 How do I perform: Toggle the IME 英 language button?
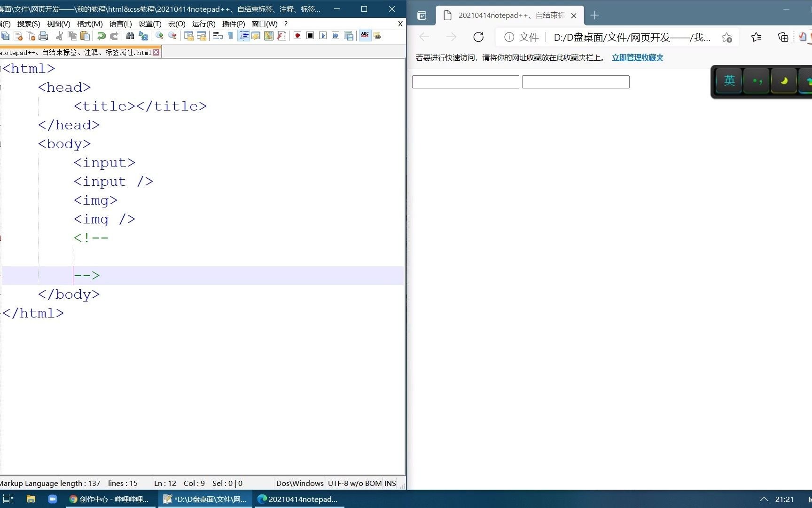pos(729,81)
